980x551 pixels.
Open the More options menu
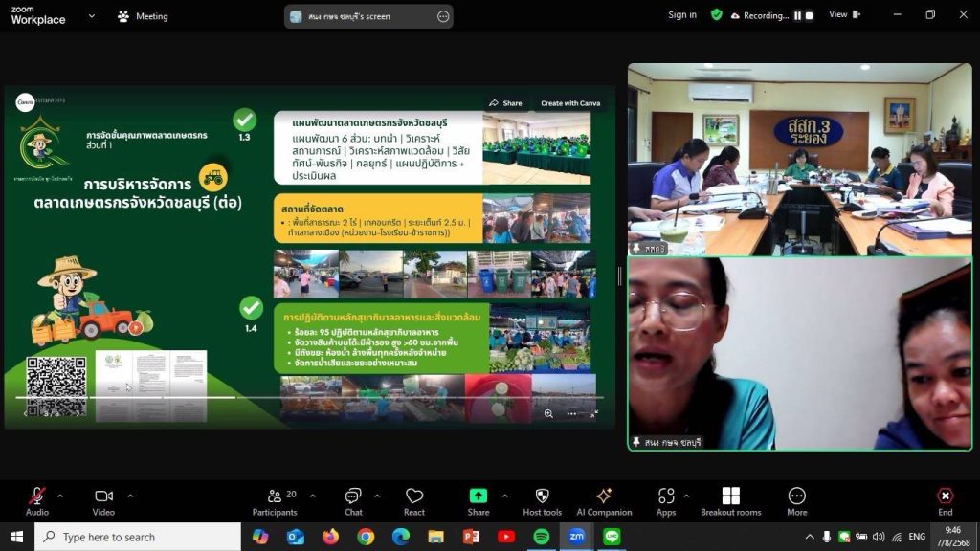tap(796, 496)
